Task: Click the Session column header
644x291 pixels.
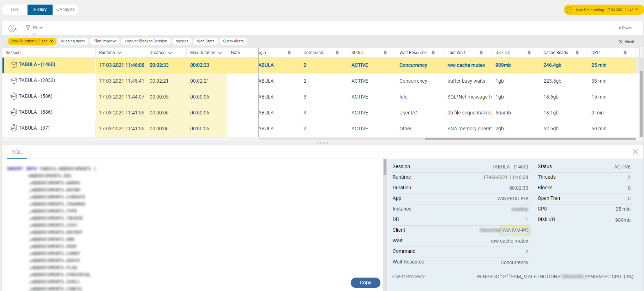Action: tap(13, 53)
